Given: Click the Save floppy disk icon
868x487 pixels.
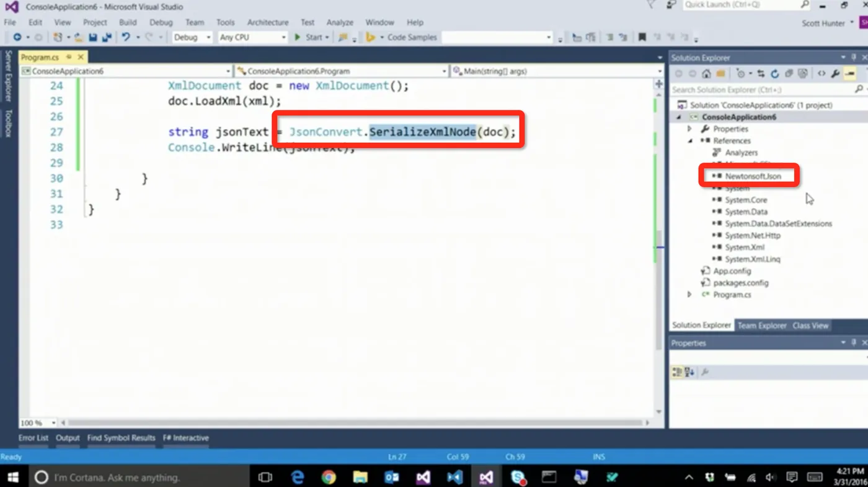Looking at the screenshot, I should pyautogui.click(x=93, y=37).
